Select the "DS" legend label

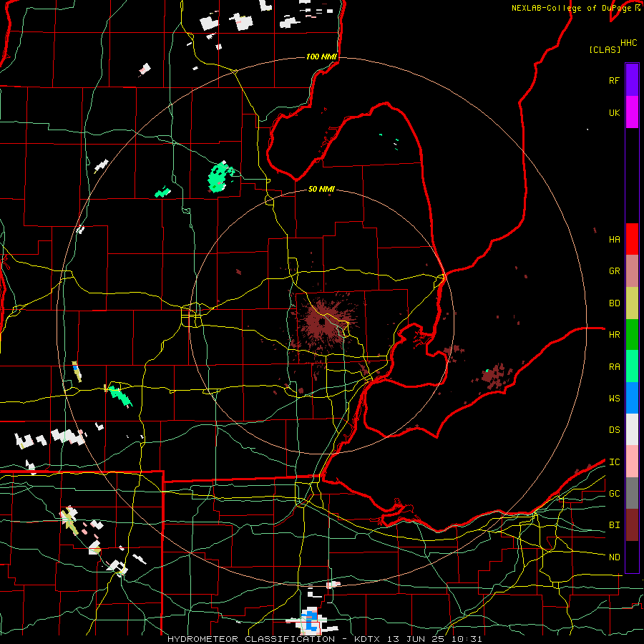tap(614, 430)
